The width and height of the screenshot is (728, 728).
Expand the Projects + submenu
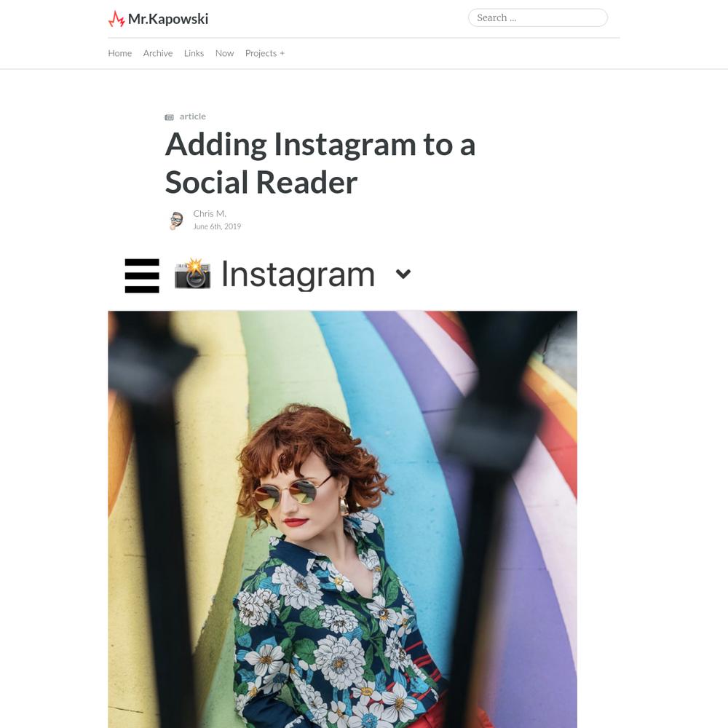[265, 53]
